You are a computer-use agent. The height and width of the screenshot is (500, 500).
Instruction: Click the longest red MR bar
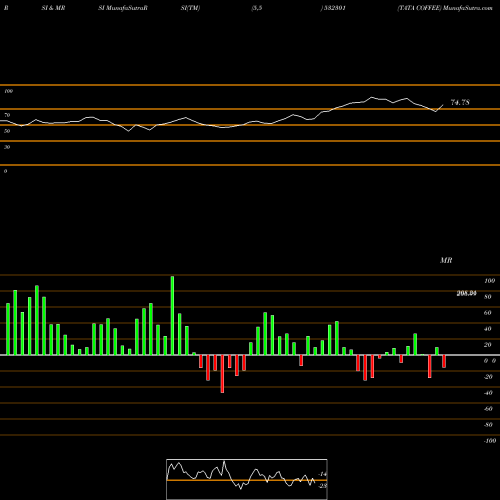tap(222, 374)
